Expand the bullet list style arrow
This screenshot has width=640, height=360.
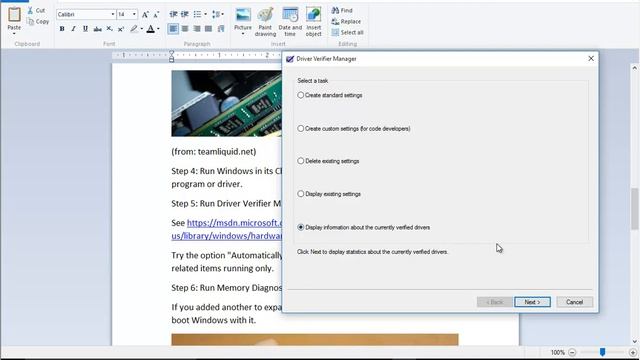[205, 15]
